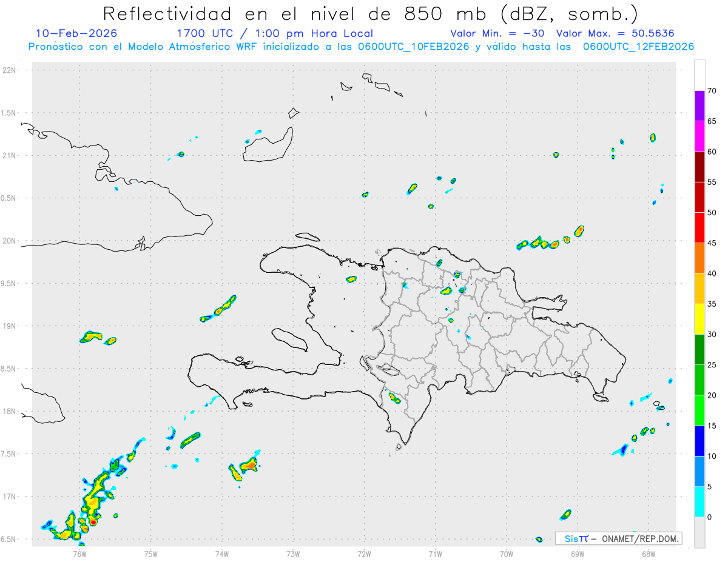Screen dimensions: 728x562
Task: Click the '21N' latitude label
Action: tap(10, 155)
